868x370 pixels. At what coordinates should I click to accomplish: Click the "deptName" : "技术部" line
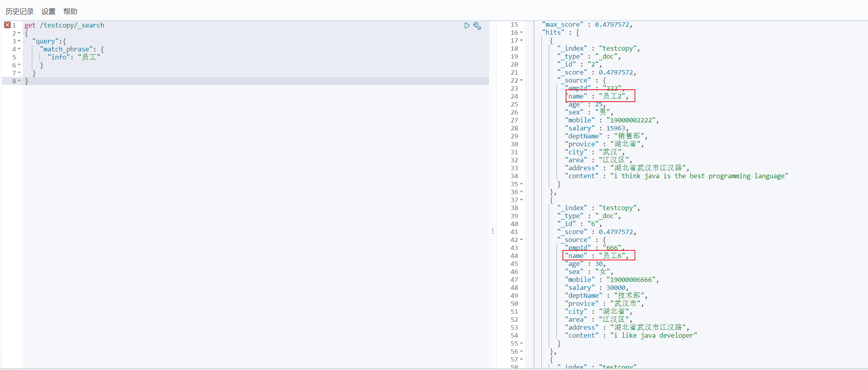tap(606, 296)
